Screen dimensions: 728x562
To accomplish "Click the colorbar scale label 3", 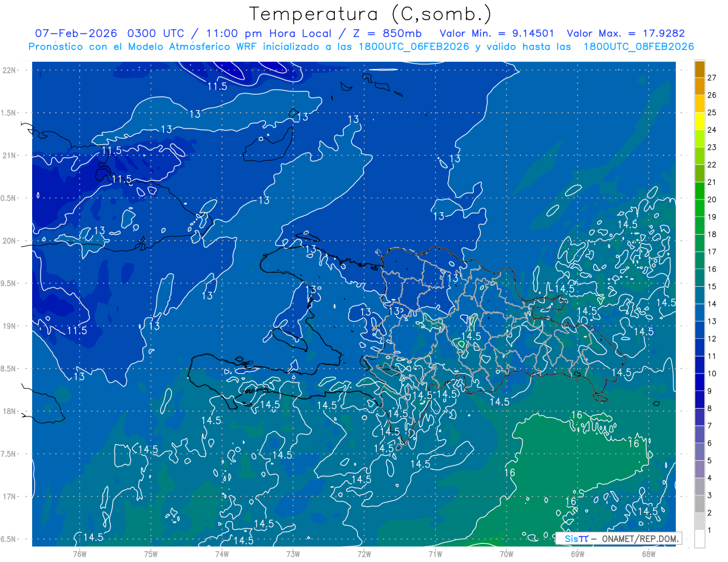I will 710,495.
